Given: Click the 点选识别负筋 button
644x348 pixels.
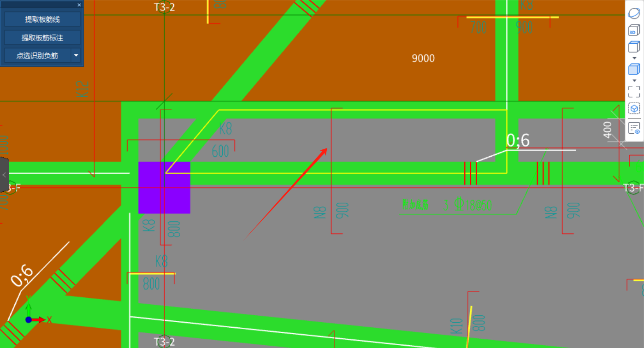Looking at the screenshot, I should pyautogui.click(x=37, y=56).
